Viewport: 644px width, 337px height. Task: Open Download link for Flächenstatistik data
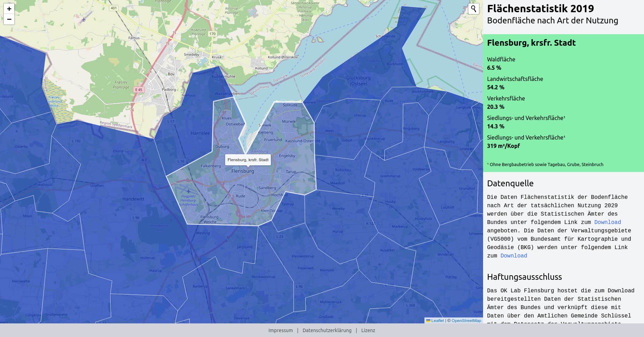(607, 222)
